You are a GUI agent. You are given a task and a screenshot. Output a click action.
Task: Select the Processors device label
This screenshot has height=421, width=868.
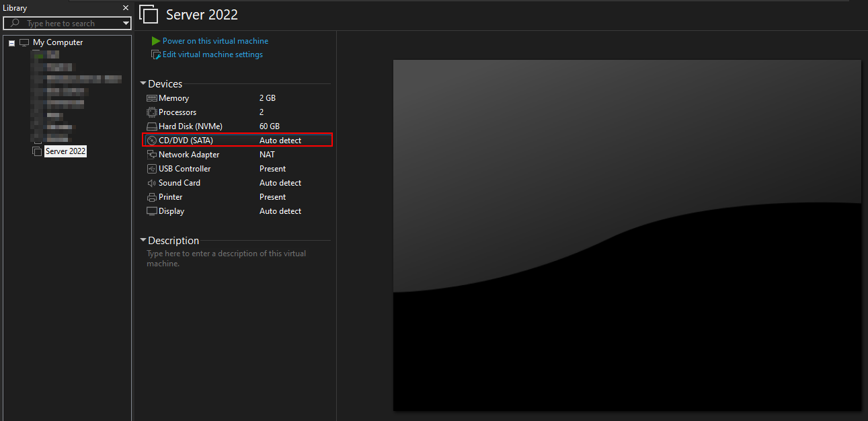pos(177,112)
